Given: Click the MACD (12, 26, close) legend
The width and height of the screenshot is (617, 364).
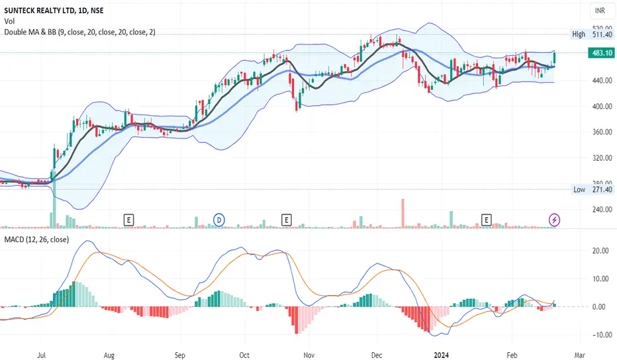Looking at the screenshot, I should pos(36,240).
